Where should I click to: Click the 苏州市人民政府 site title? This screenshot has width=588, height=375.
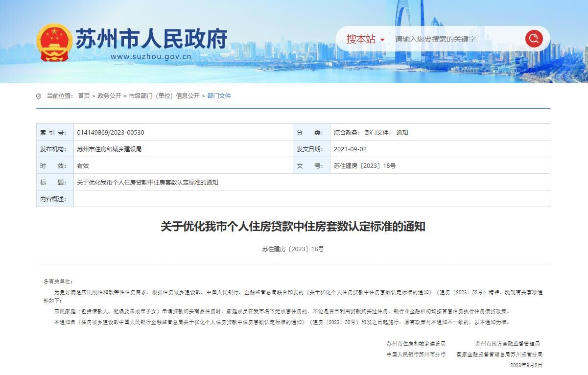pos(151,39)
